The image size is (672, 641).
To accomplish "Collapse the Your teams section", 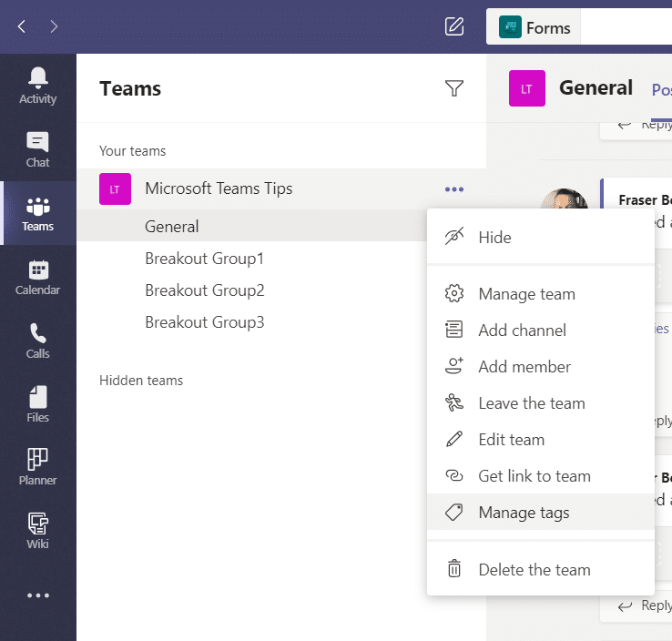I will [132, 151].
